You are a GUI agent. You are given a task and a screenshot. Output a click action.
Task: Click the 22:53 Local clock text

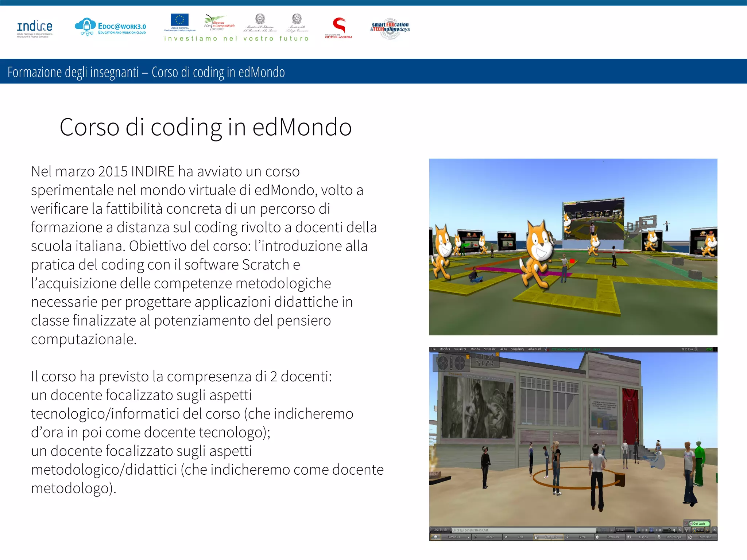687,349
